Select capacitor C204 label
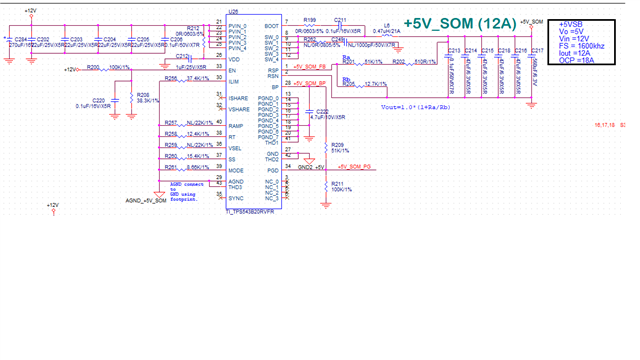The height and width of the screenshot is (360, 640). (x=109, y=40)
